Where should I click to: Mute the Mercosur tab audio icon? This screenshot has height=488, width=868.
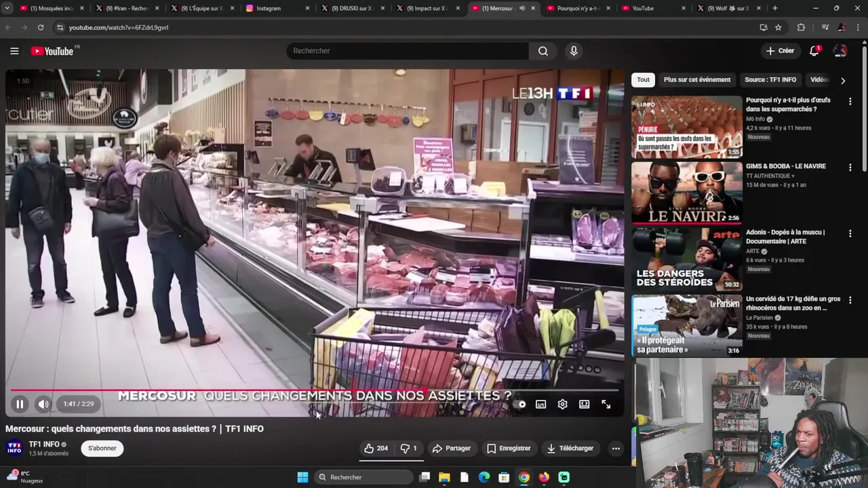tap(521, 8)
